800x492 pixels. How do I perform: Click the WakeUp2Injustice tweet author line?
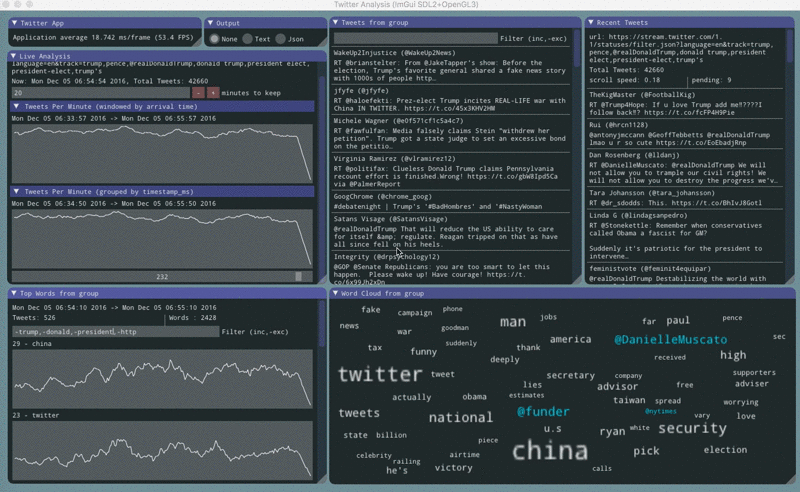coord(394,53)
